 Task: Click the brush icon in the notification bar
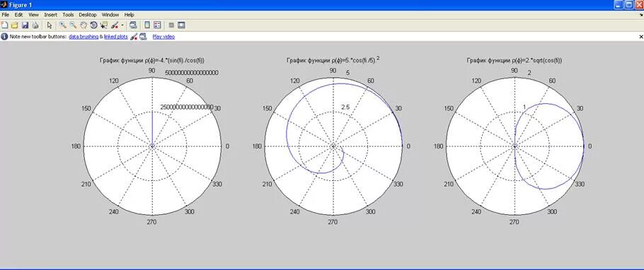[x=134, y=37]
